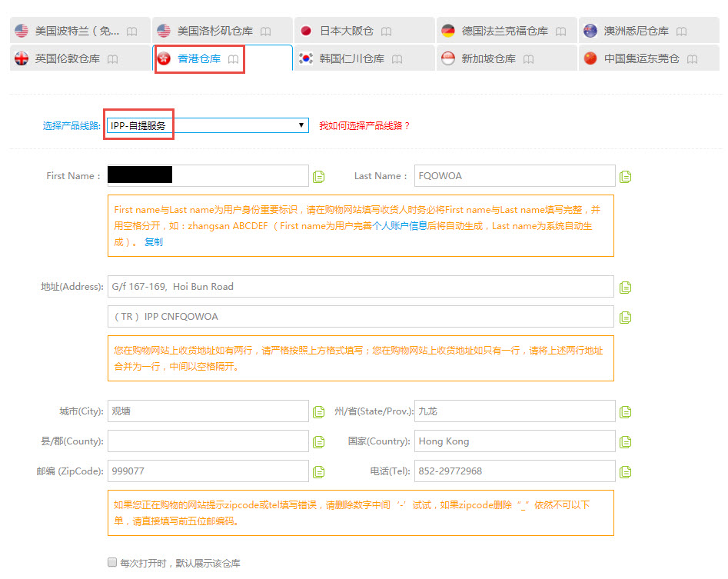Enable 每次打开时默认展示该仓库 checkbox
The width and height of the screenshot is (728, 579).
(x=112, y=562)
